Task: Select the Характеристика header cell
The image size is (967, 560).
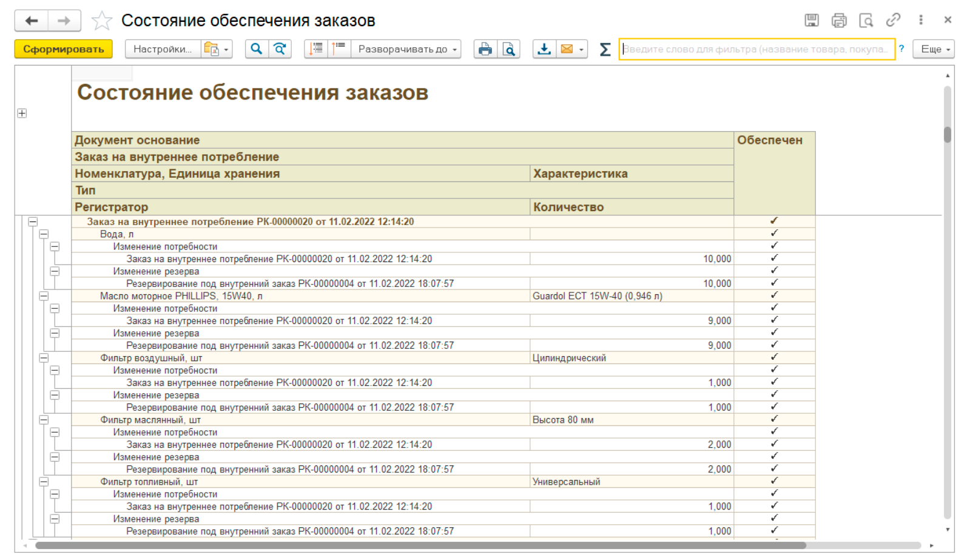Action: [632, 174]
